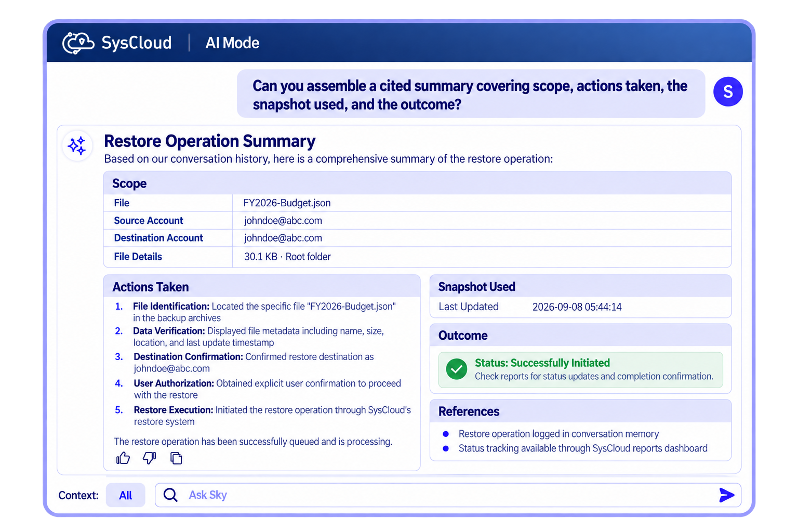Click the Actions Taken section header
The height and width of the screenshot is (532, 798).
click(x=262, y=287)
